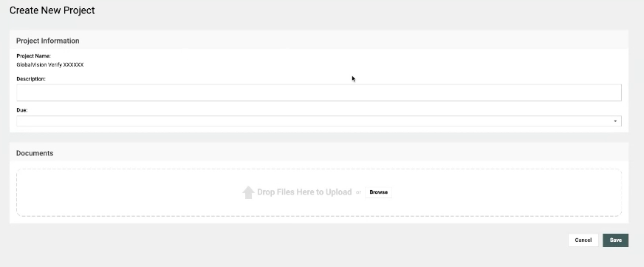Click the Description label
This screenshot has height=267, width=644.
31,78
